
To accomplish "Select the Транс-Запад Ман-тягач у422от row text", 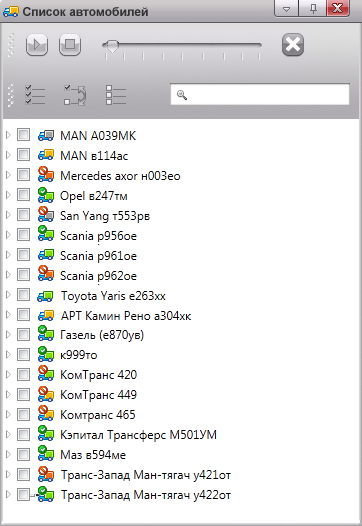I will pyautogui.click(x=146, y=495).
